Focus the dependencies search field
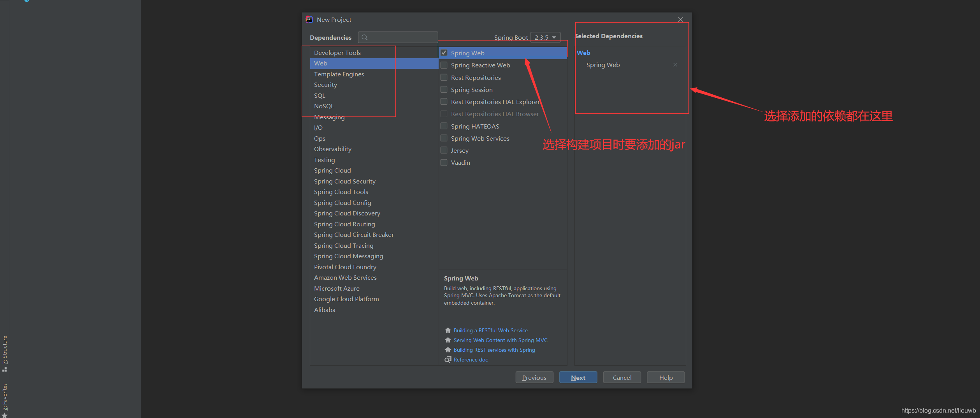 click(x=398, y=37)
